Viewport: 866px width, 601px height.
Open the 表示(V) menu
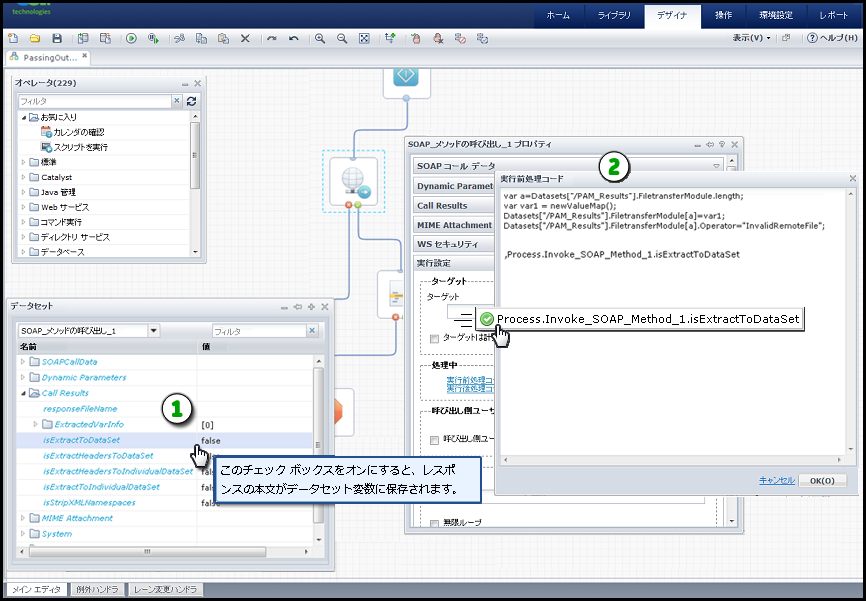[751, 38]
